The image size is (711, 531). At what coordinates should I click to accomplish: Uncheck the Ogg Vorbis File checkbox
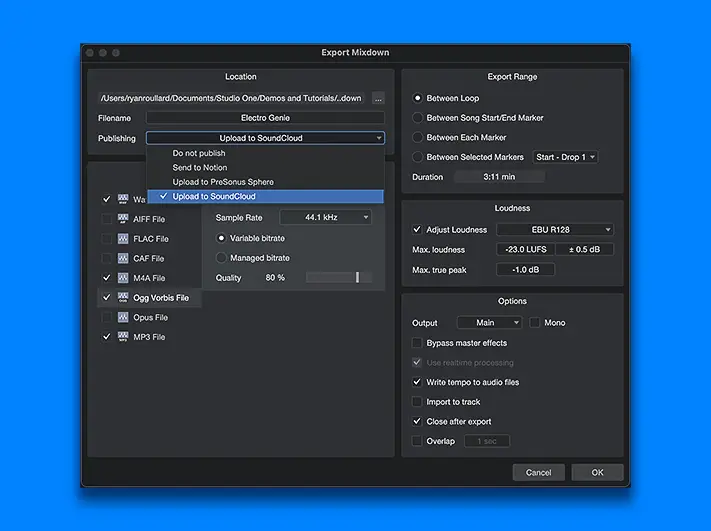click(x=107, y=297)
